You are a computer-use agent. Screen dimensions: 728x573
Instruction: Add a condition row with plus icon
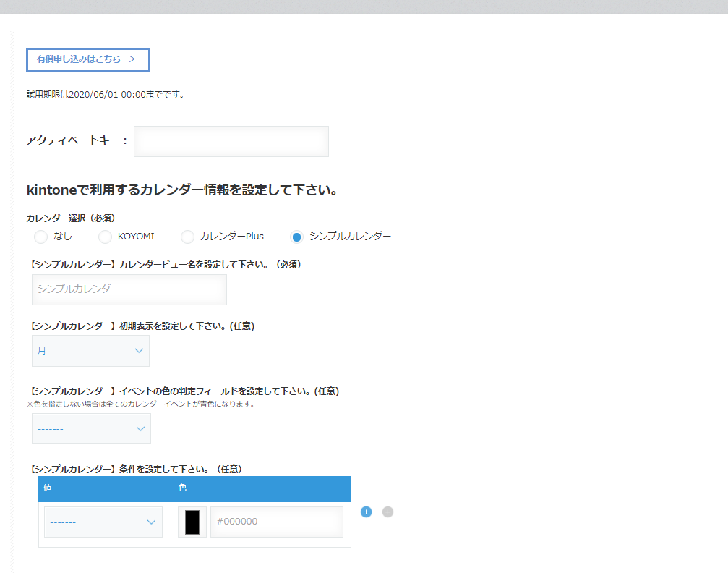(x=366, y=512)
